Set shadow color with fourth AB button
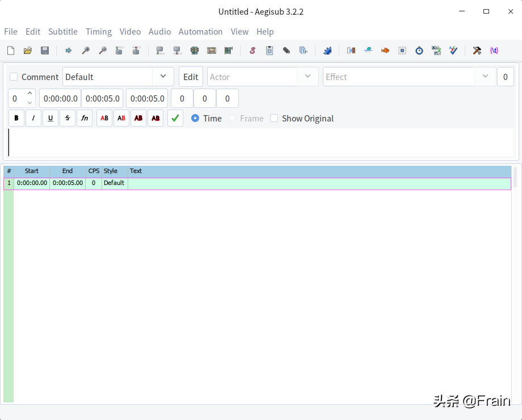Screen dimensions: 522x420 pyautogui.click(x=155, y=118)
